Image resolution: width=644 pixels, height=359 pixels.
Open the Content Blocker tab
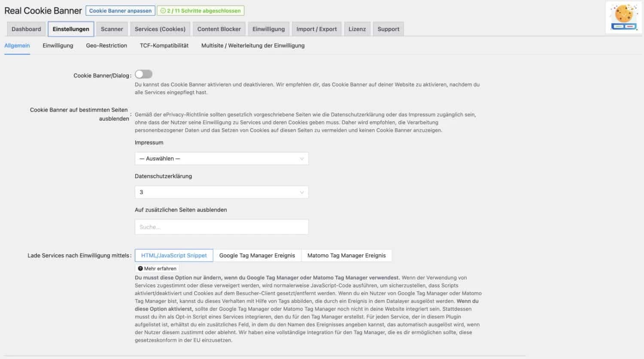pyautogui.click(x=219, y=29)
